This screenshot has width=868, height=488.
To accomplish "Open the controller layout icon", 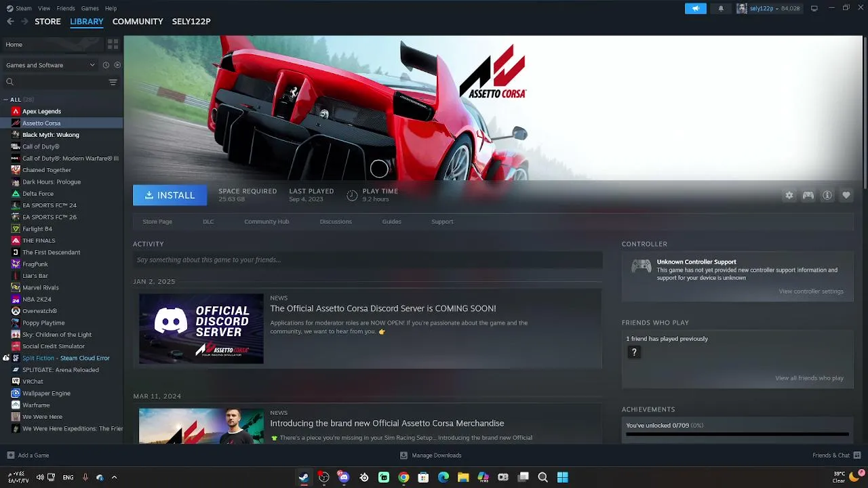I will (808, 195).
